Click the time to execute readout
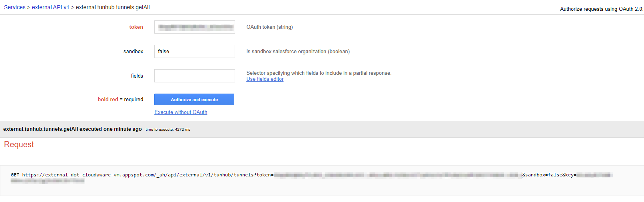 [167, 130]
